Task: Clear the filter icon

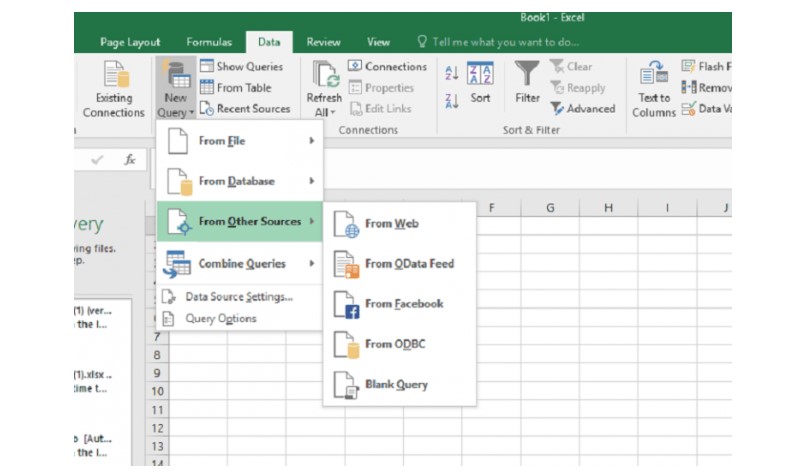Action: (x=557, y=66)
